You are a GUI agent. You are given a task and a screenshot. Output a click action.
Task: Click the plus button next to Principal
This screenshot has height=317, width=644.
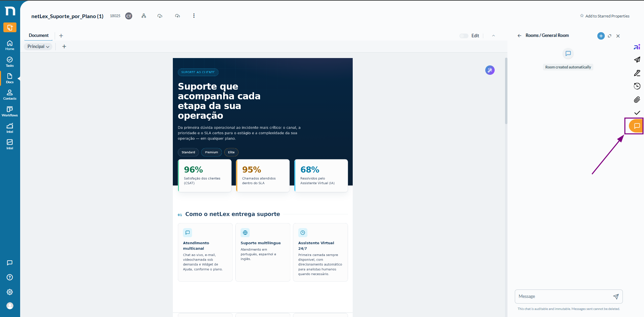tap(64, 47)
